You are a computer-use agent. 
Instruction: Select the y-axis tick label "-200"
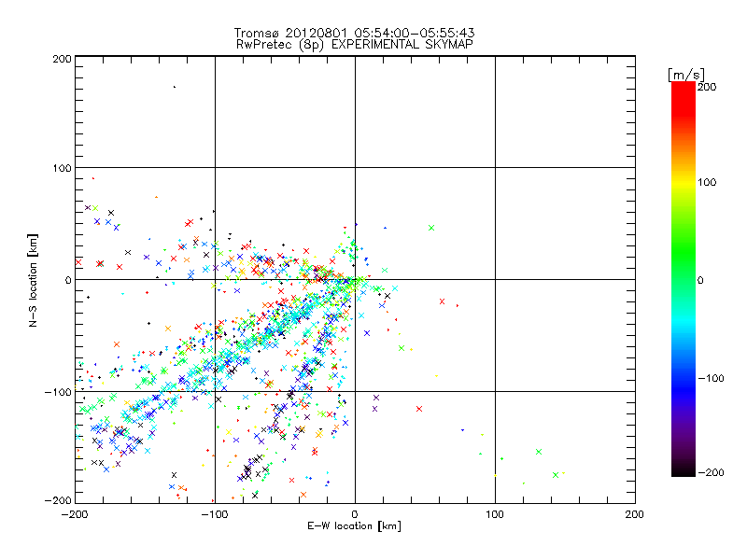(58, 501)
